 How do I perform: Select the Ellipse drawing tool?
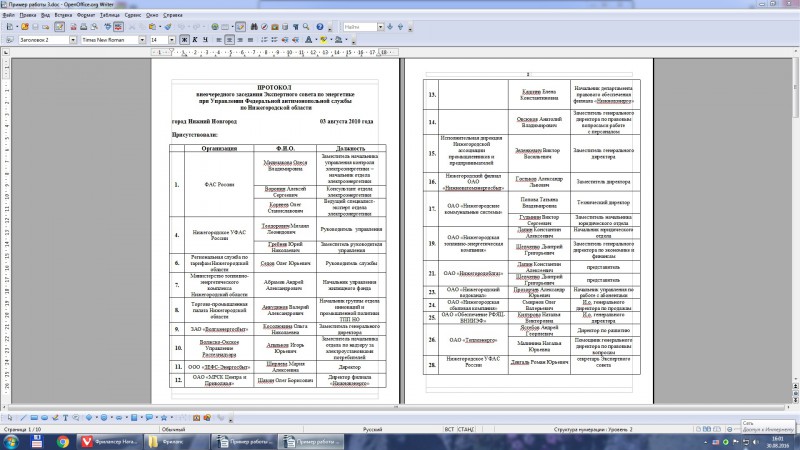(44, 418)
